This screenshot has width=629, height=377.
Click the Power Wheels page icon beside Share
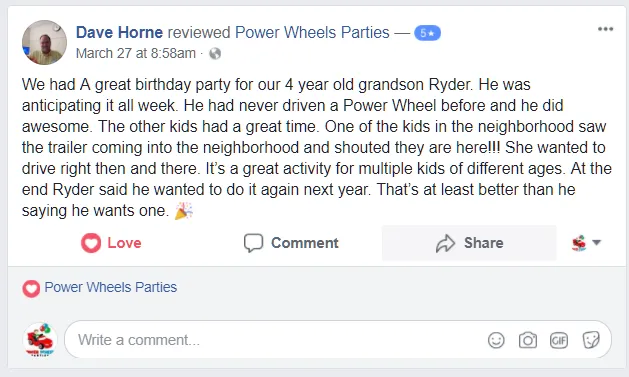click(x=579, y=243)
